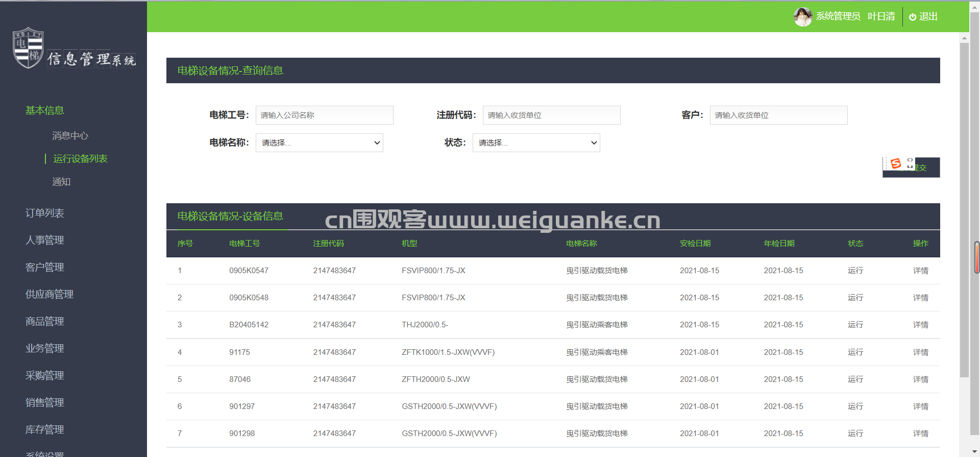
Task: Click the 注册代码 column header
Action: click(x=329, y=244)
